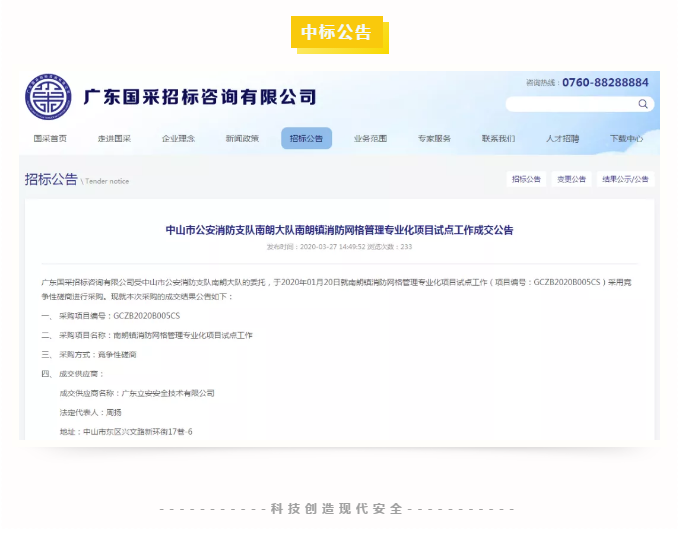Screen dimensions: 689x549
Task: Click the hotline number 0760-88288884
Action: click(x=605, y=82)
